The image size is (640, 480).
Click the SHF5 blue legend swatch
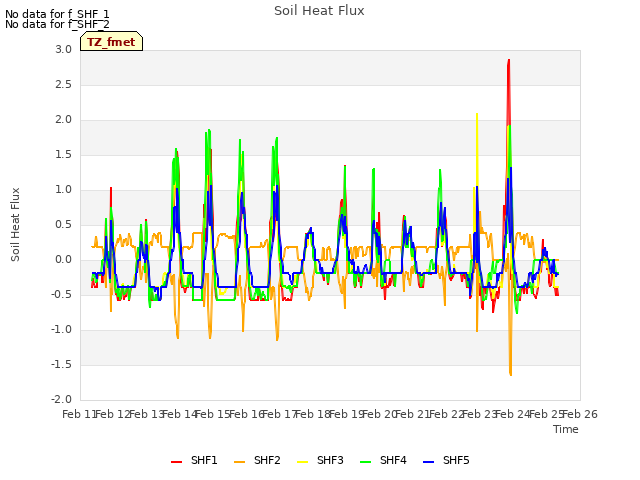click(429, 462)
